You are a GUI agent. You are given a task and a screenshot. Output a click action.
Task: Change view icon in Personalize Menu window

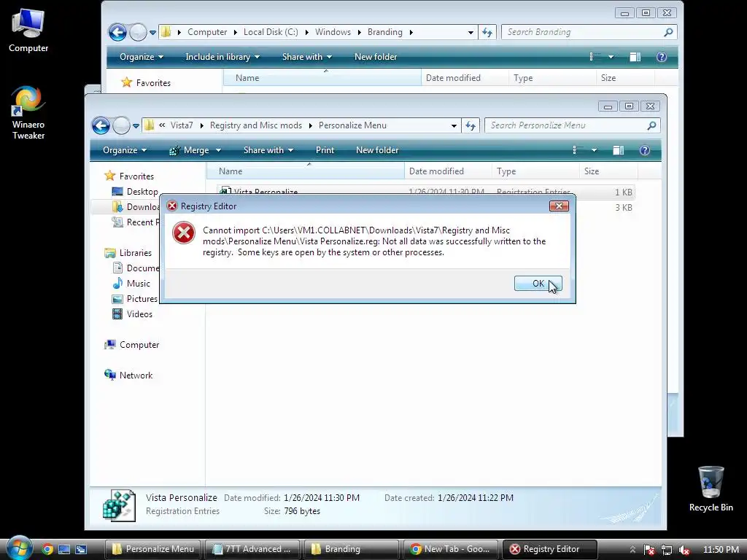coord(578,150)
